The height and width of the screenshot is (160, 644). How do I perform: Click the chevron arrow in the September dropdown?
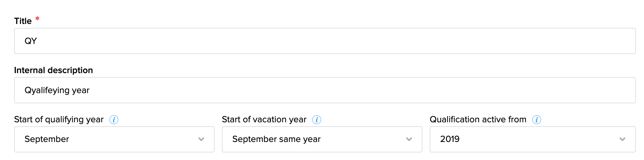coord(201,139)
